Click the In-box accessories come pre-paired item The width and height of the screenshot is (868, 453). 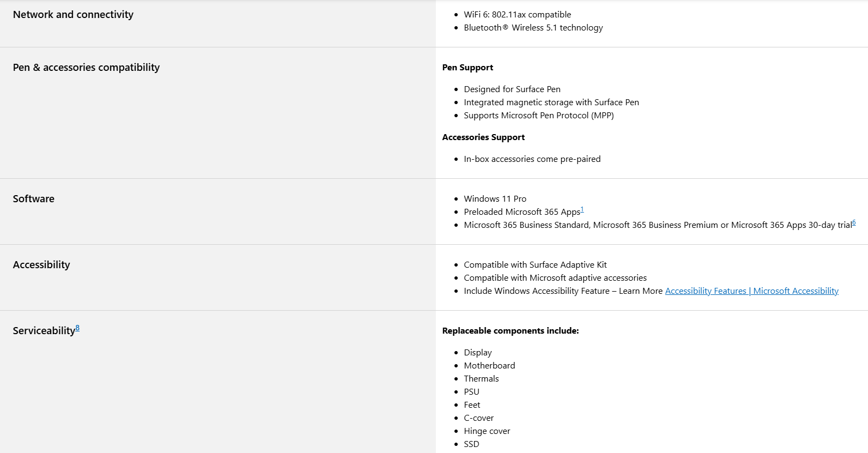tap(532, 159)
